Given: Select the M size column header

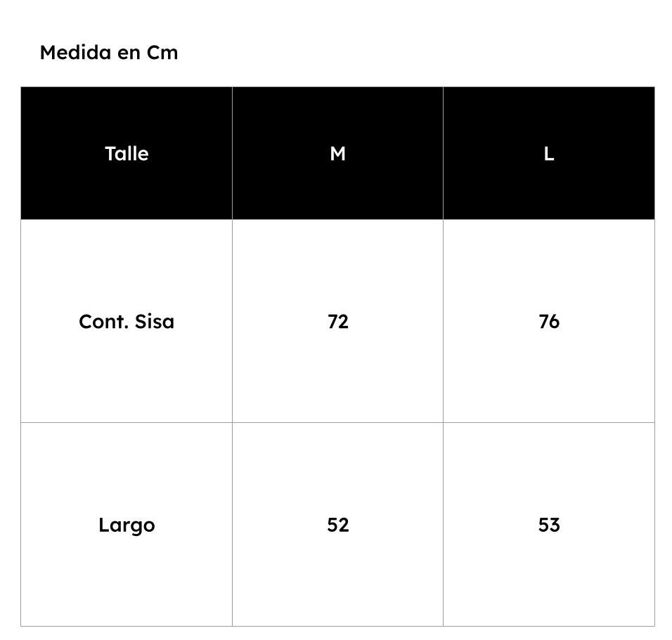Looking at the screenshot, I should 337,153.
